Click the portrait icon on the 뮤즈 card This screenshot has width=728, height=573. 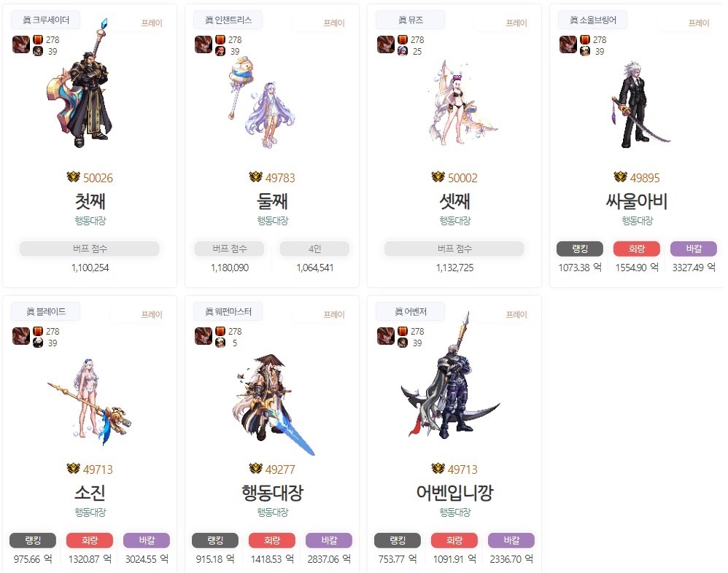click(385, 44)
